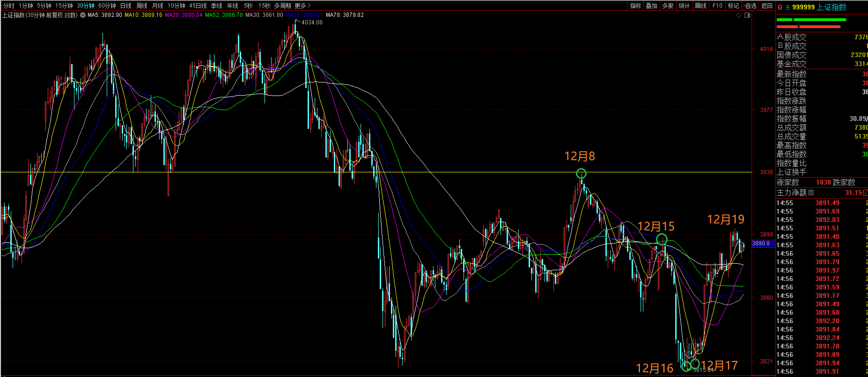Switch to 日线 daily chart
The image size is (868, 377).
126,6
